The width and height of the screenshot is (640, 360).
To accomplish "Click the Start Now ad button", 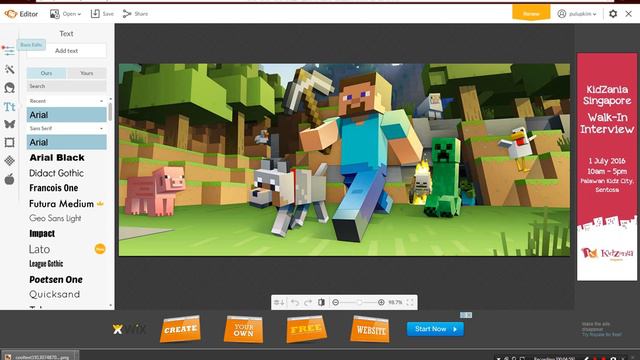I will pyautogui.click(x=435, y=329).
